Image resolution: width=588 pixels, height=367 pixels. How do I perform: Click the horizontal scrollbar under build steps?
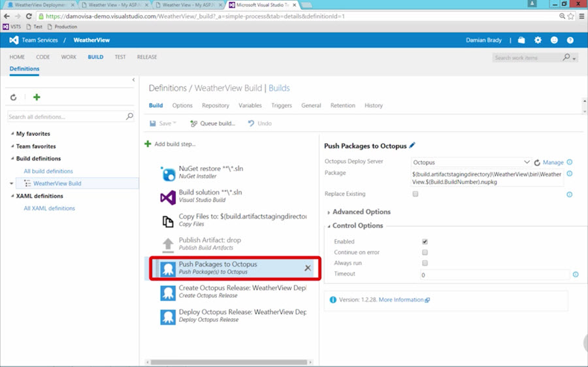[x=229, y=362]
